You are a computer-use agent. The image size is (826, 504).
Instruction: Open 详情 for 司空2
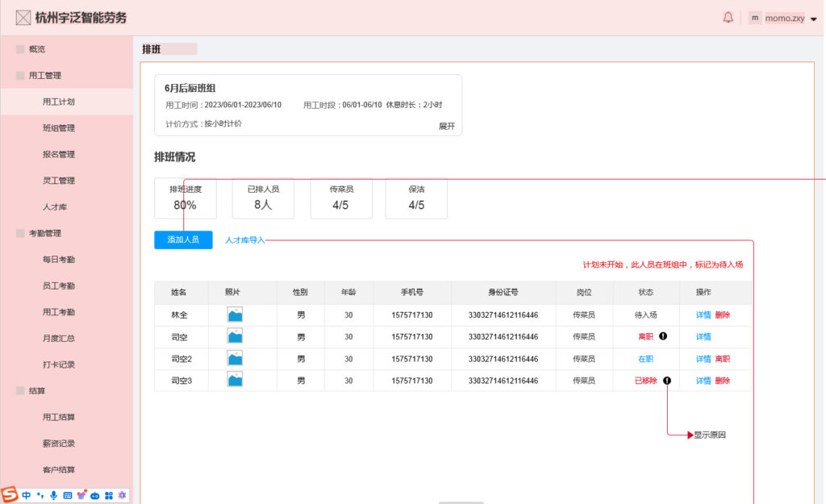click(703, 359)
